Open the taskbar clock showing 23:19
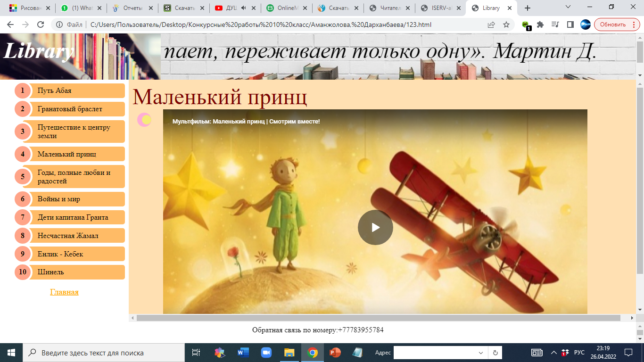 pyautogui.click(x=603, y=353)
